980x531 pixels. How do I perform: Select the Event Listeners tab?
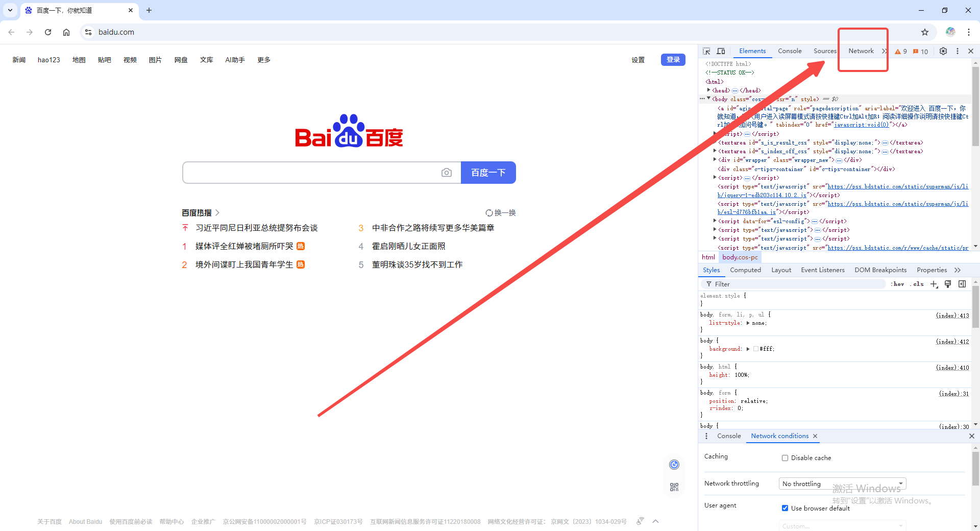pos(823,270)
